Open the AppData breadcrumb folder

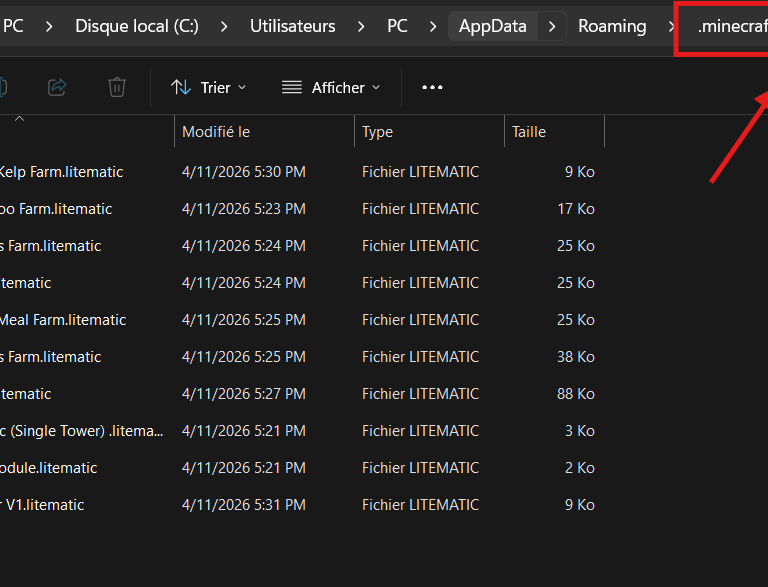pyautogui.click(x=492, y=26)
